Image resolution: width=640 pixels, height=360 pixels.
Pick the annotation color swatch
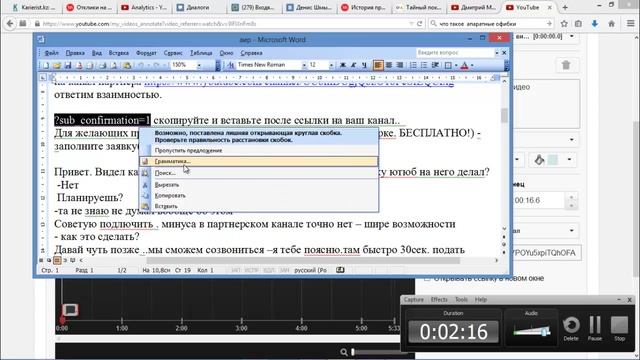(553, 160)
